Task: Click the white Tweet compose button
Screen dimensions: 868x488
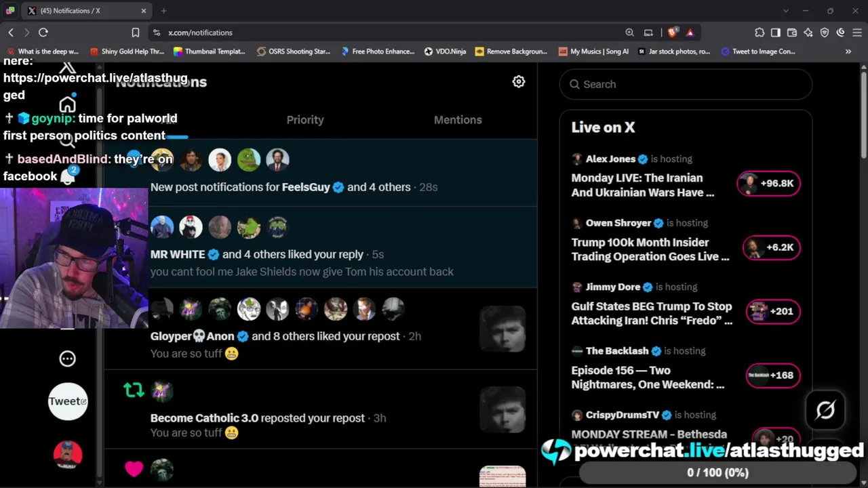Action: (x=68, y=401)
